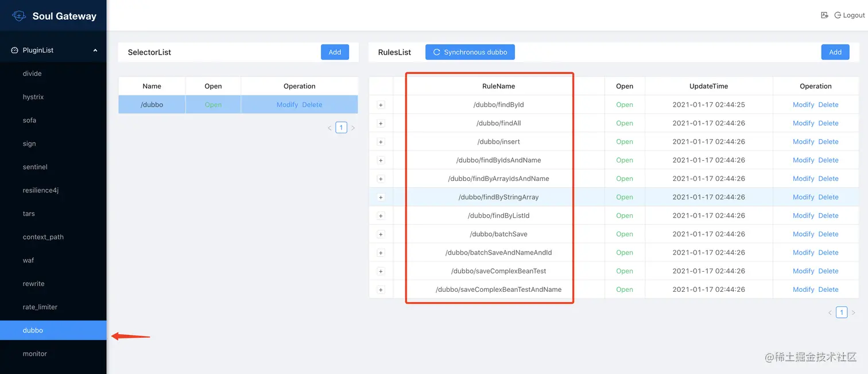The height and width of the screenshot is (374, 868).
Task: Click the Soul Gateway logo icon
Action: pyautogui.click(x=19, y=16)
